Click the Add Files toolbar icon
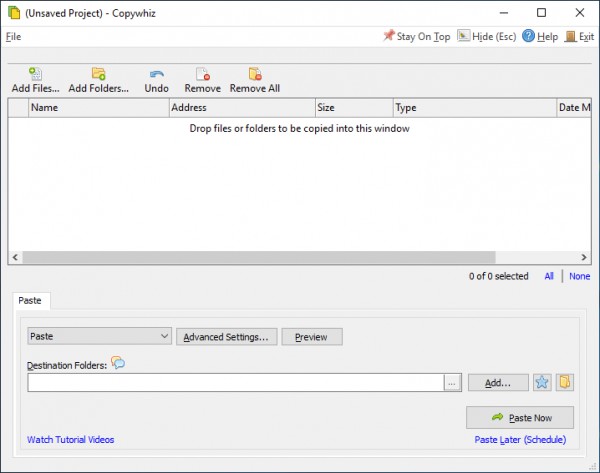 tap(36, 73)
